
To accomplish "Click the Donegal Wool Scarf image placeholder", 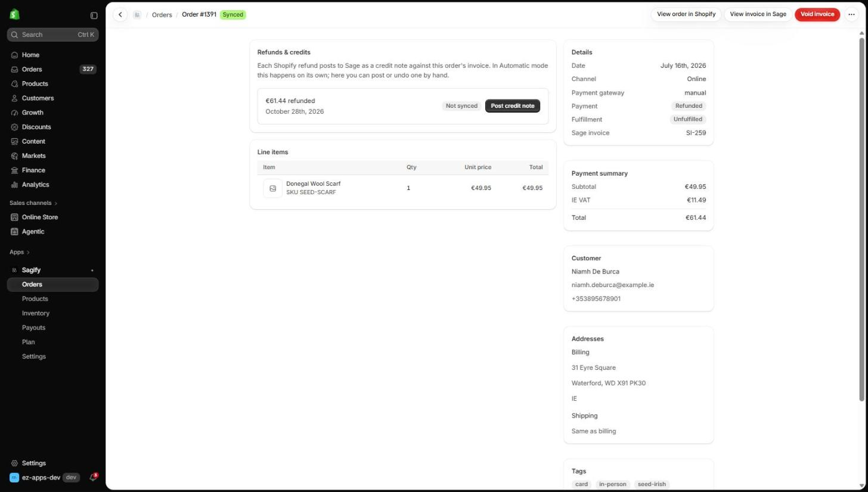I will tap(272, 188).
